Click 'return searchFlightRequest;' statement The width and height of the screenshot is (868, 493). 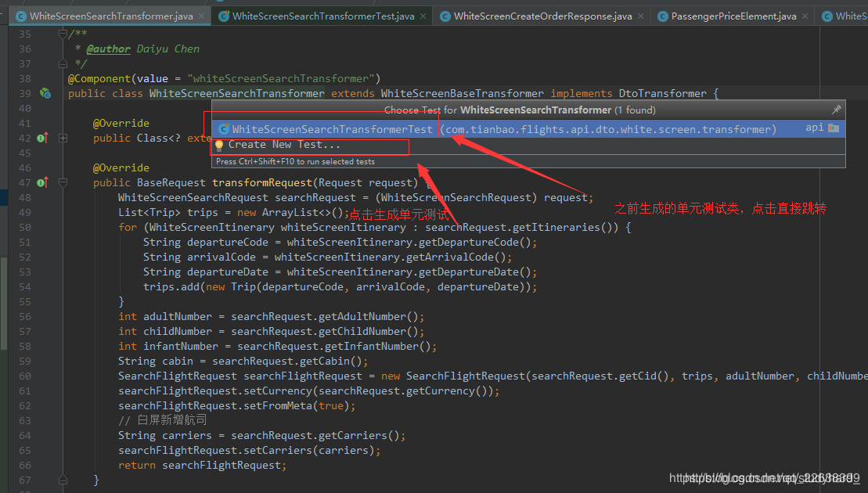point(202,466)
